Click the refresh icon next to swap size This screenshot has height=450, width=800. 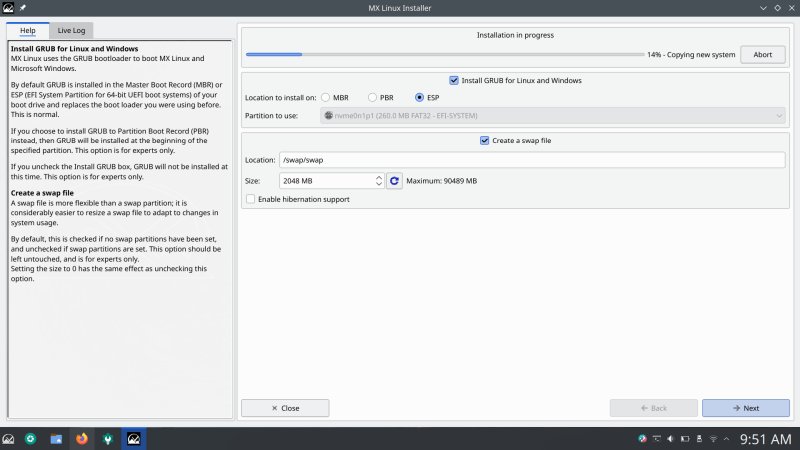pos(394,181)
